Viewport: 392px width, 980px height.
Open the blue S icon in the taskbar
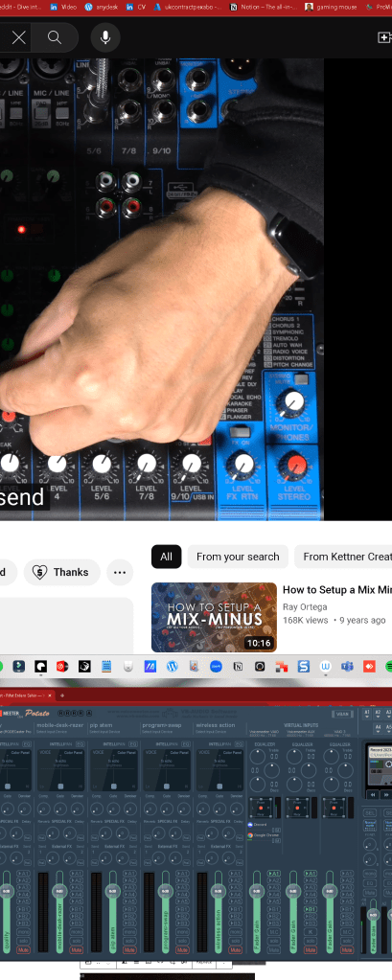(x=303, y=666)
